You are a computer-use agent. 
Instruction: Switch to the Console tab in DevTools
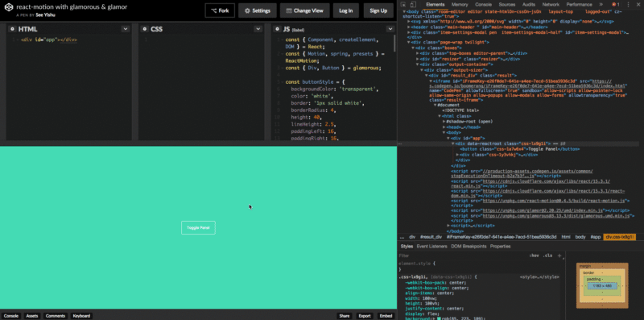(x=484, y=5)
